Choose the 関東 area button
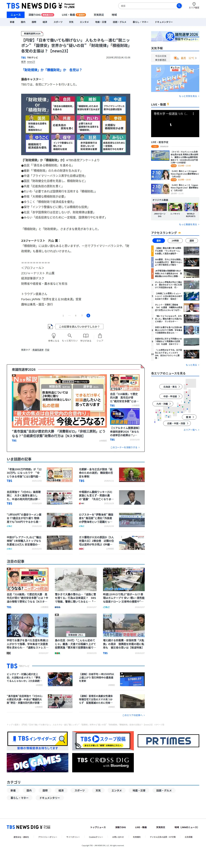 pyautogui.click(x=189, y=417)
